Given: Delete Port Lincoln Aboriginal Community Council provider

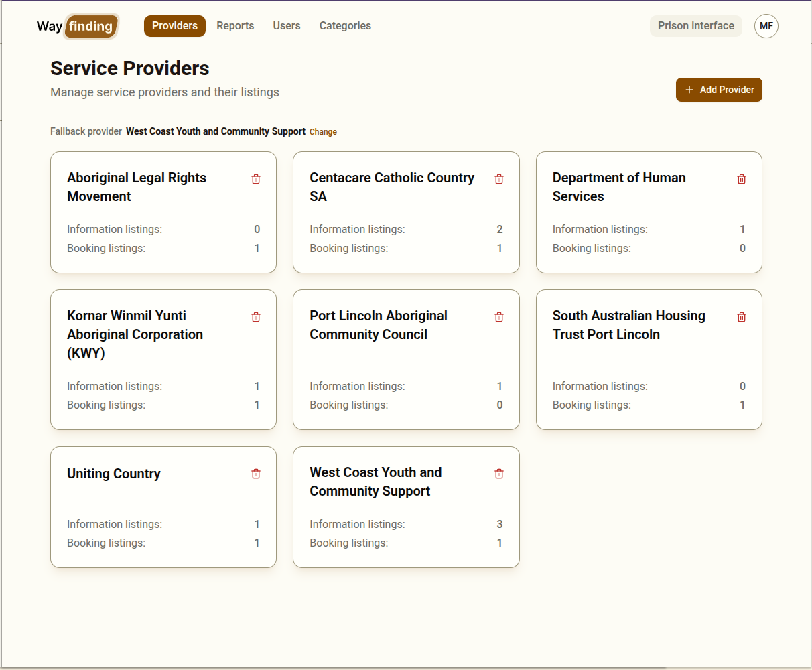Looking at the screenshot, I should tap(498, 316).
